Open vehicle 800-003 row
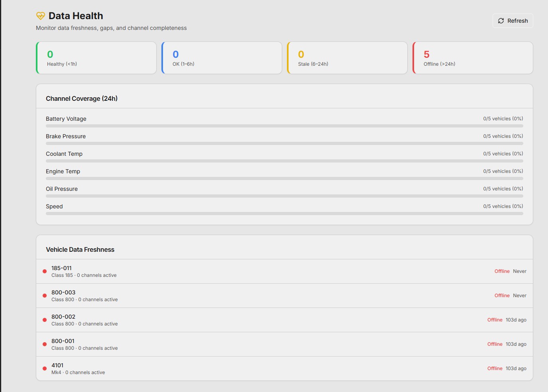 [285, 296]
